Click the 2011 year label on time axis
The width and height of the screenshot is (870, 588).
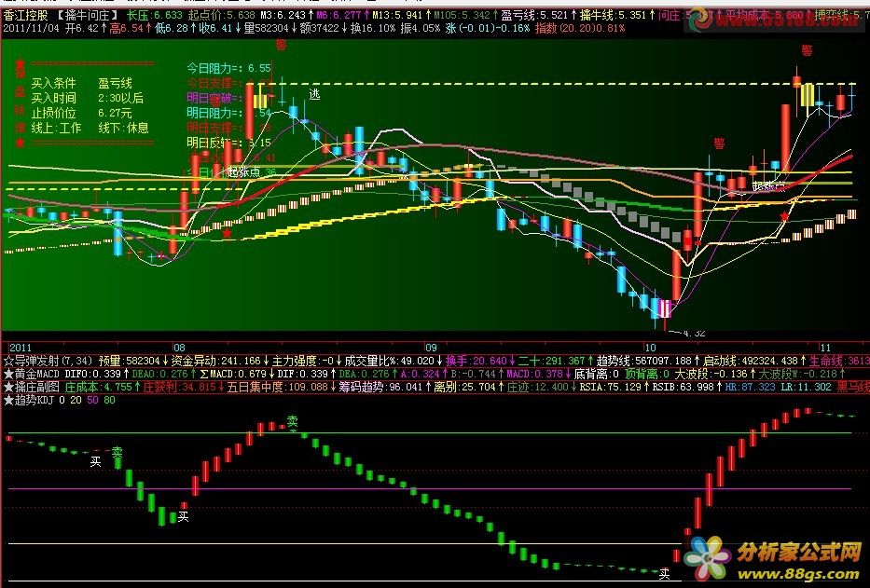coord(21,349)
